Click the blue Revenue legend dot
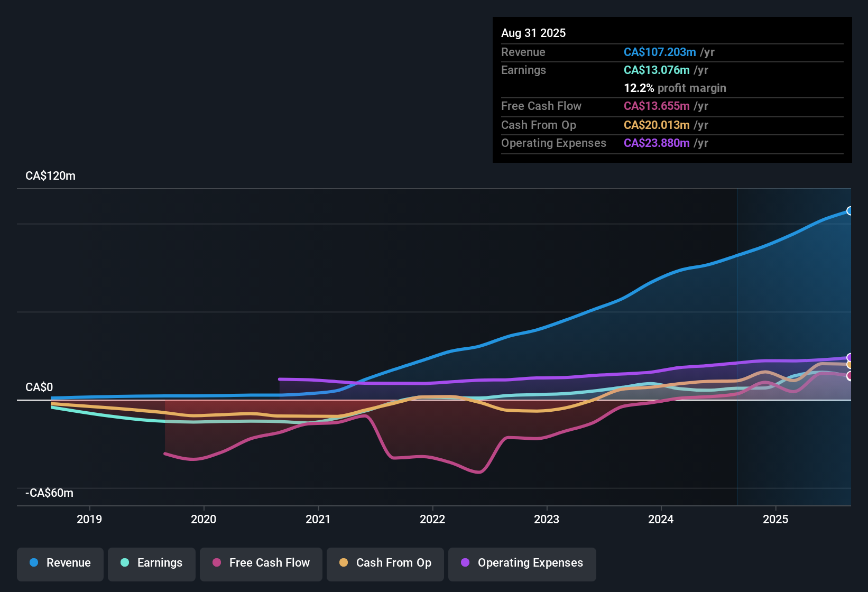Image resolution: width=868 pixels, height=592 pixels. (34, 562)
